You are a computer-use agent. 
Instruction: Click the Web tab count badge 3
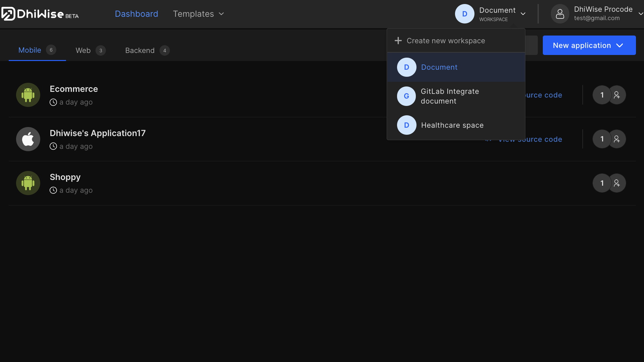point(101,50)
